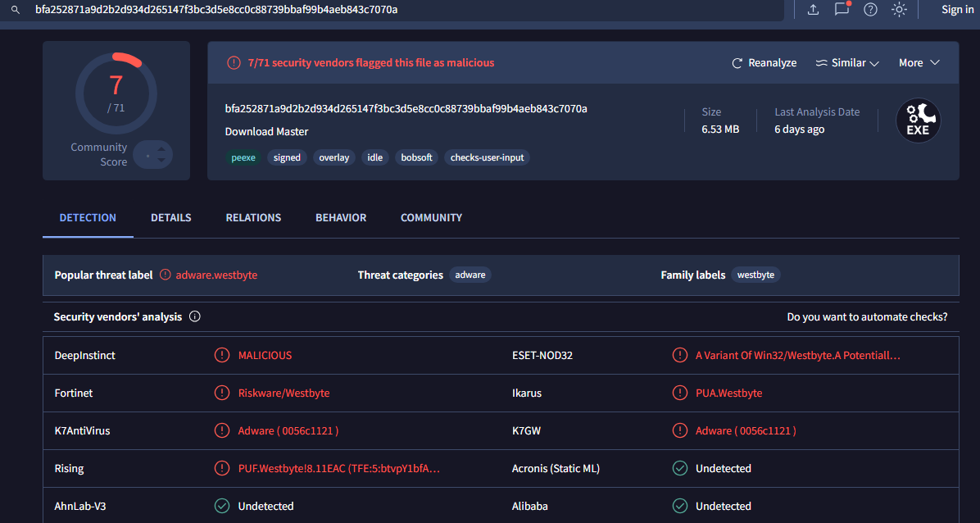Click the Rising PUF.Westbyte result text
980x523 pixels.
[340, 468]
